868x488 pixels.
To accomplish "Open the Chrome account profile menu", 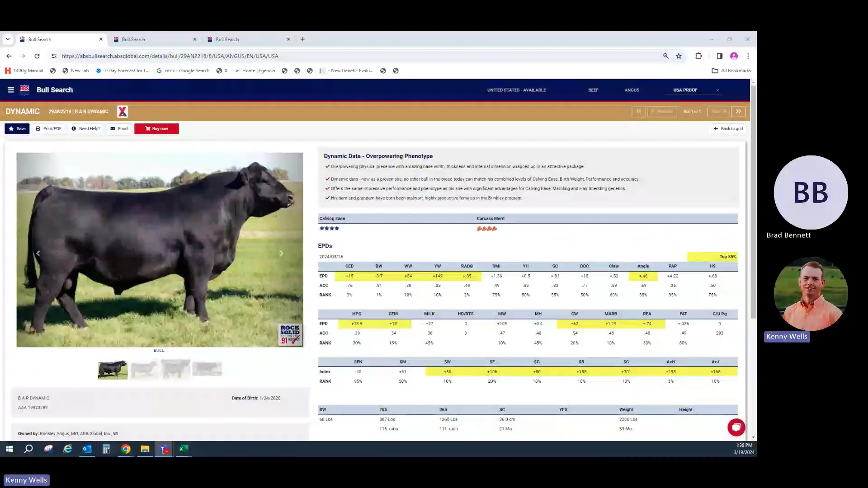I will coord(734,56).
